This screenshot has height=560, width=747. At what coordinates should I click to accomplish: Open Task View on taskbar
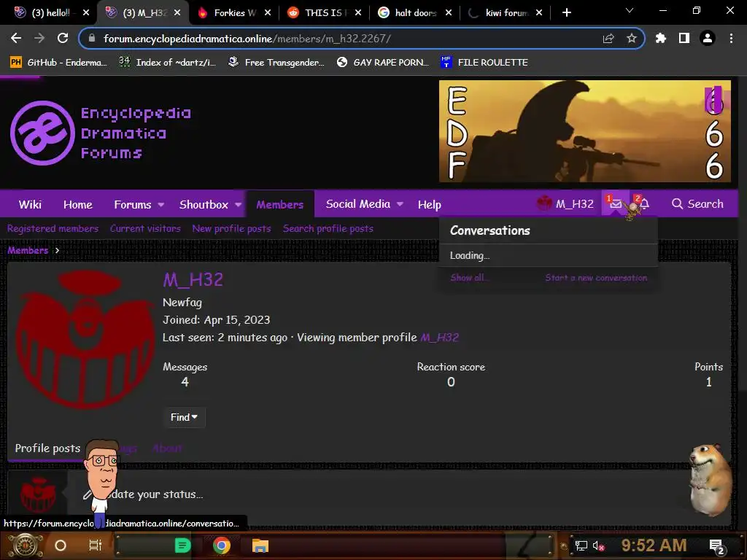96,545
